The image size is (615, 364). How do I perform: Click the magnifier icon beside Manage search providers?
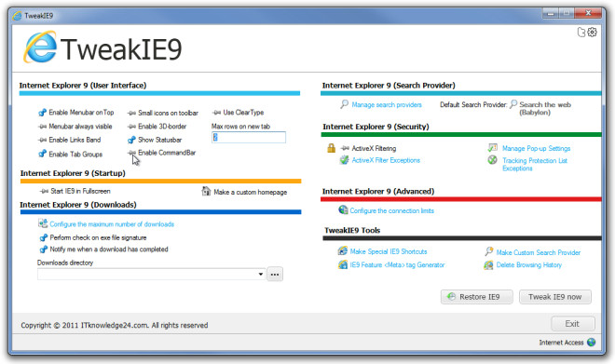pyautogui.click(x=344, y=104)
